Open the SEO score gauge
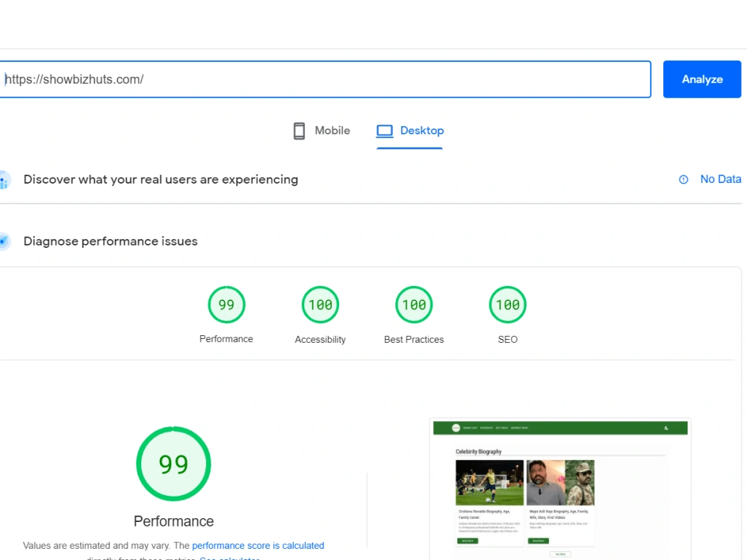The width and height of the screenshot is (747, 560). tap(507, 305)
